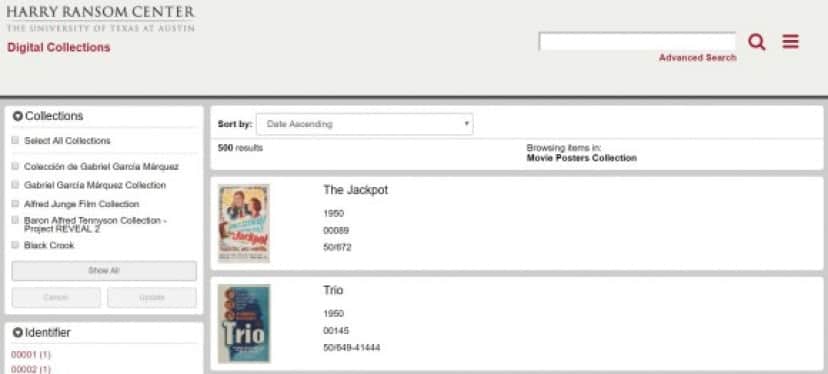
Task: Click the Show All button
Action: (x=104, y=270)
